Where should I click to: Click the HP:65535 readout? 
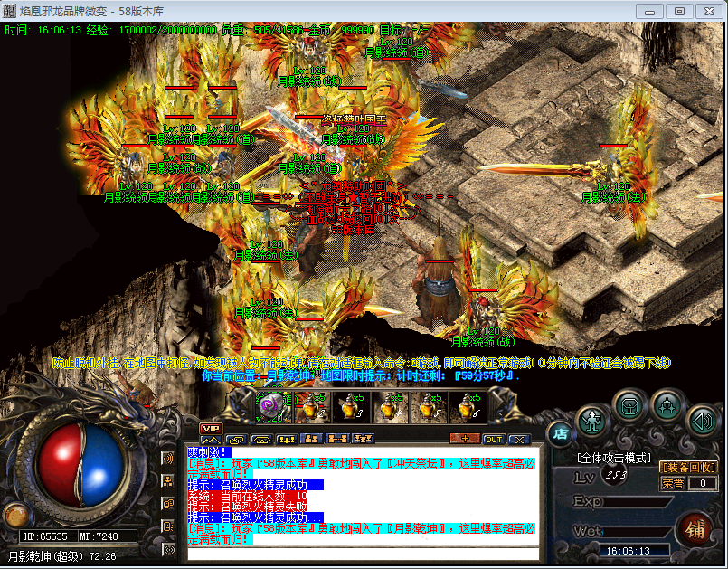click(45, 536)
